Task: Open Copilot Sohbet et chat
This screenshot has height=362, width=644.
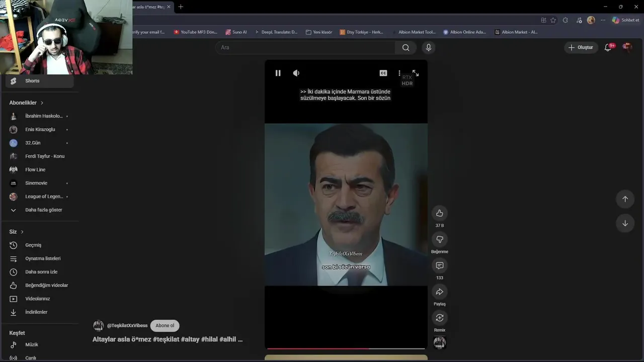Action: click(625, 20)
